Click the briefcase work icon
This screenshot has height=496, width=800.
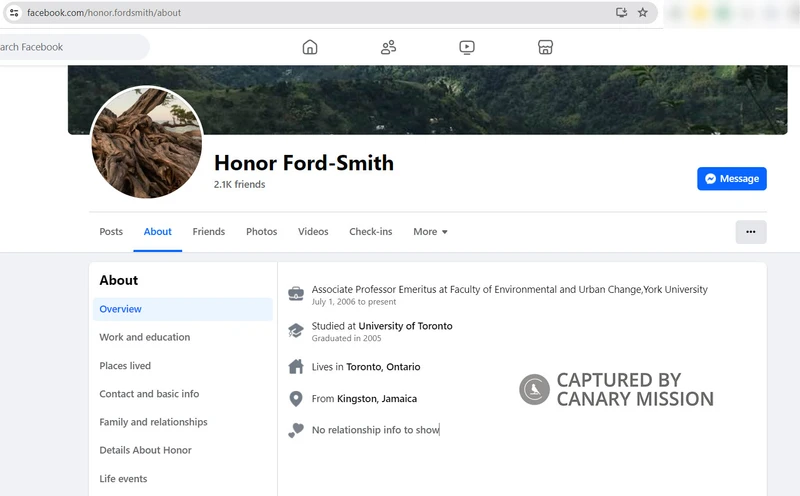(x=296, y=293)
